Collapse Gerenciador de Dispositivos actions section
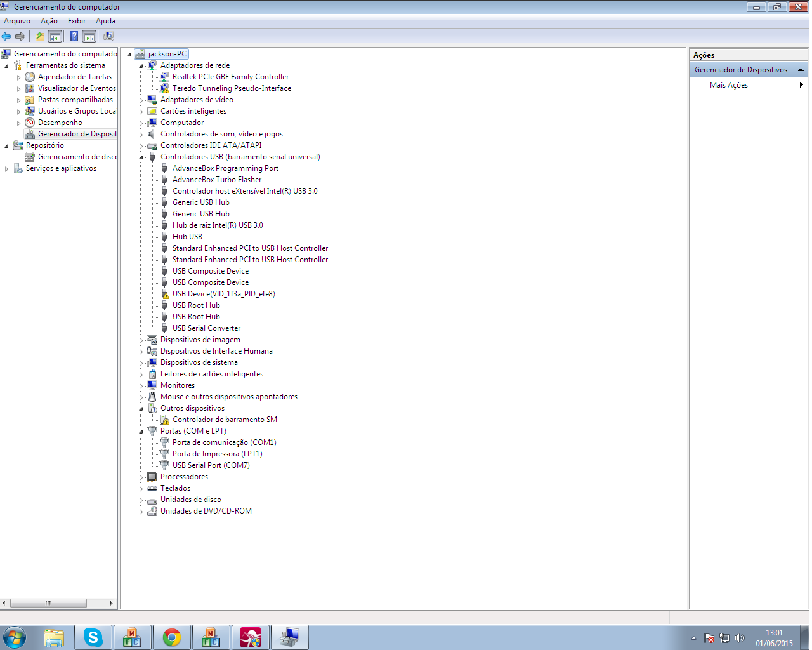 point(801,70)
